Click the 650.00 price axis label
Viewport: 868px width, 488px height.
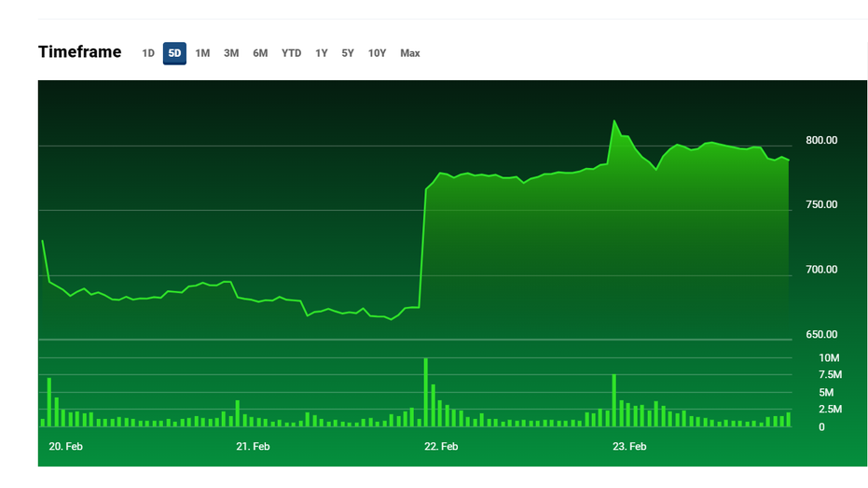coord(821,334)
